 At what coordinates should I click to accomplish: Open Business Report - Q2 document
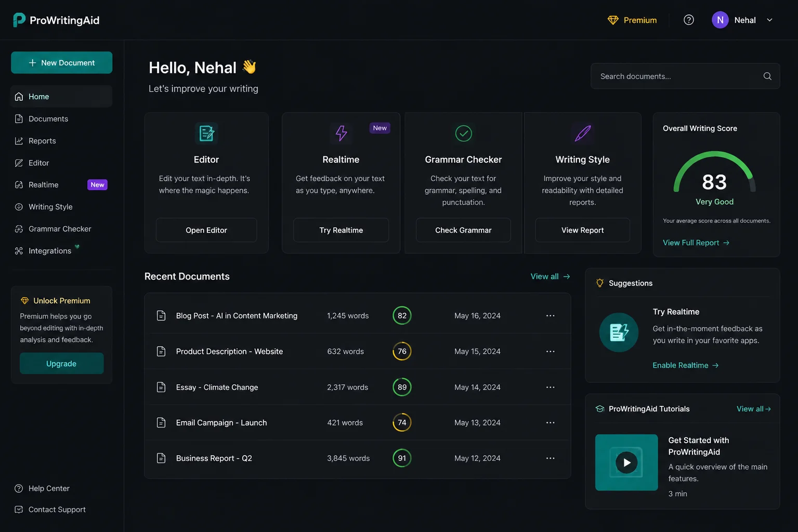[214, 458]
